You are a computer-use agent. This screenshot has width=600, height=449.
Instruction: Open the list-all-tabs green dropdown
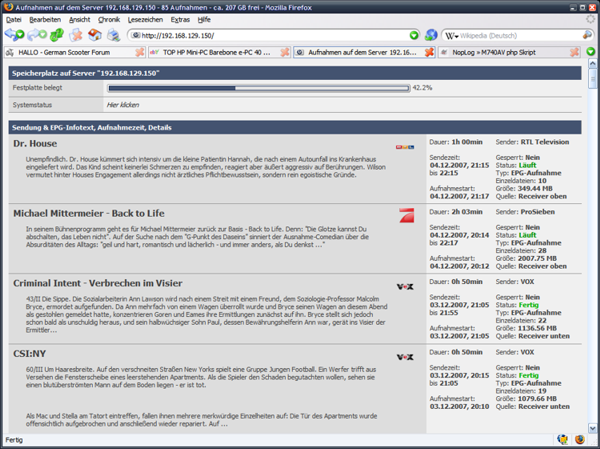591,52
